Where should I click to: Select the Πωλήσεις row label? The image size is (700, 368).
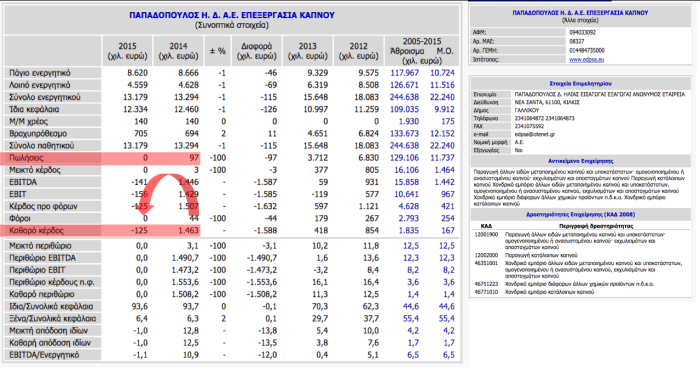[27, 158]
